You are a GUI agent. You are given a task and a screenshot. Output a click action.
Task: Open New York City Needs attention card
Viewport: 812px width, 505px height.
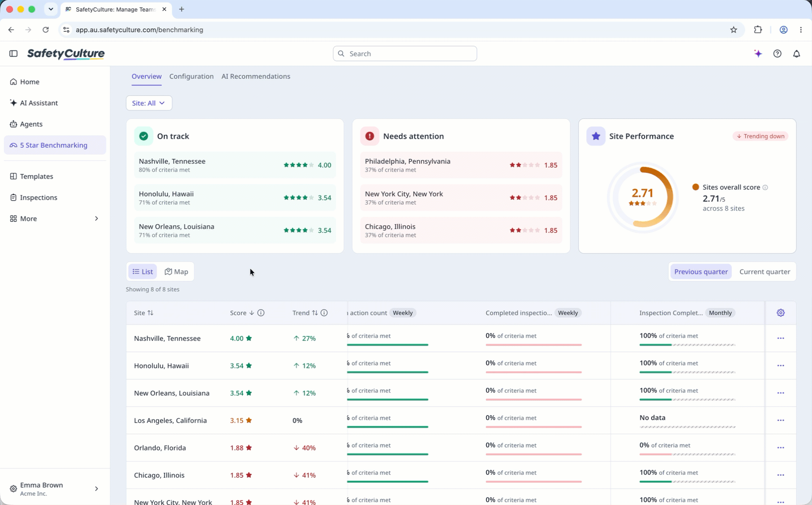click(461, 198)
